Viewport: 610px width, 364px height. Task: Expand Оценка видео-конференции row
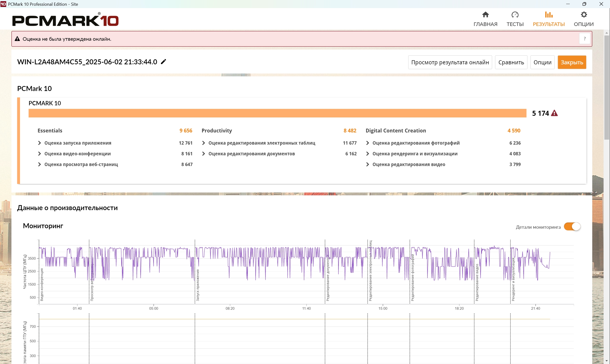pos(40,154)
